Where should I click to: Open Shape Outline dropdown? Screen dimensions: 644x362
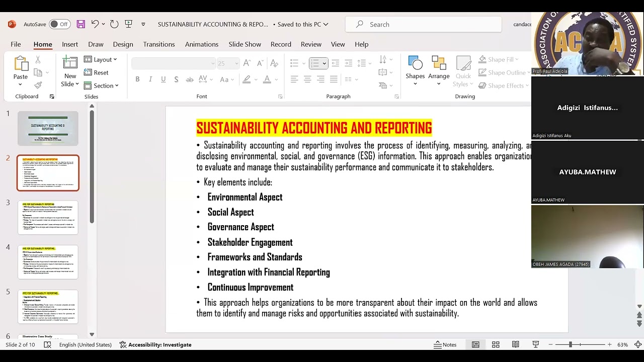(503, 72)
